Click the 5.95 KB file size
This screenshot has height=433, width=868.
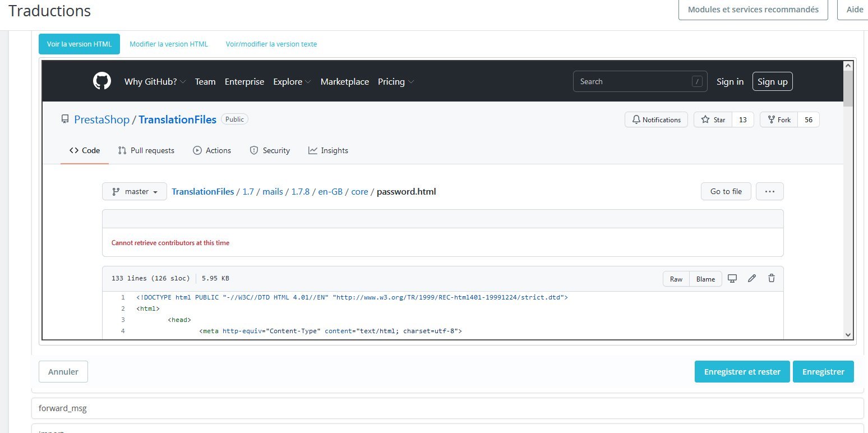[x=215, y=278]
